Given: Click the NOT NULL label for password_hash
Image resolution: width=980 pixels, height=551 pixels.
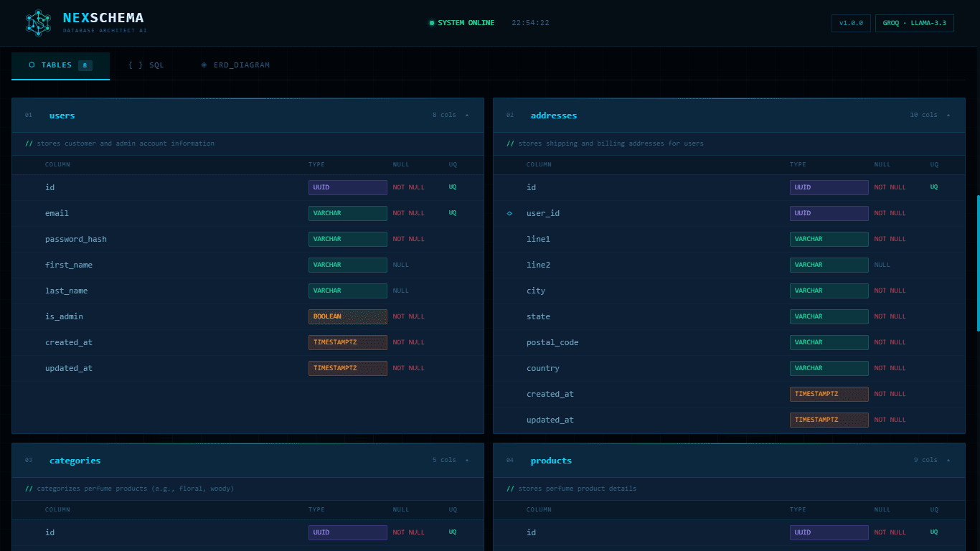Looking at the screenshot, I should 408,239.
